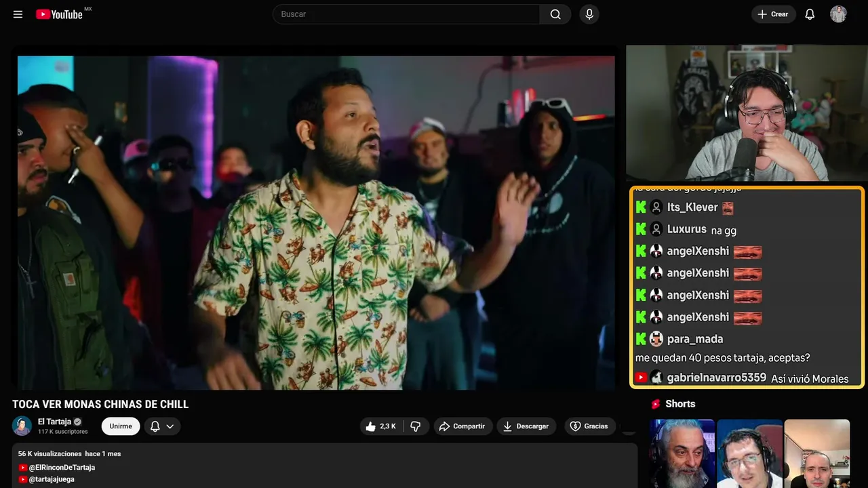The image size is (868, 488).
Task: Click the Its_Klever username in chat
Action: (692, 207)
